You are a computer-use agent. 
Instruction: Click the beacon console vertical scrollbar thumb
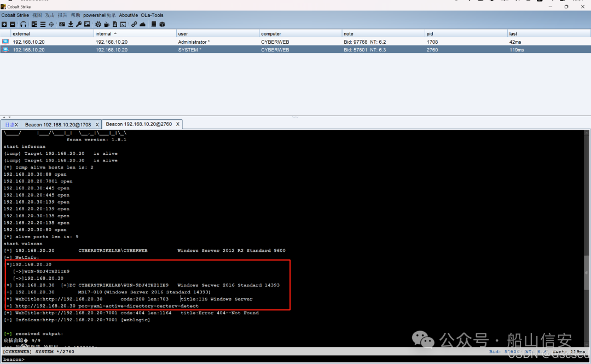click(587, 273)
